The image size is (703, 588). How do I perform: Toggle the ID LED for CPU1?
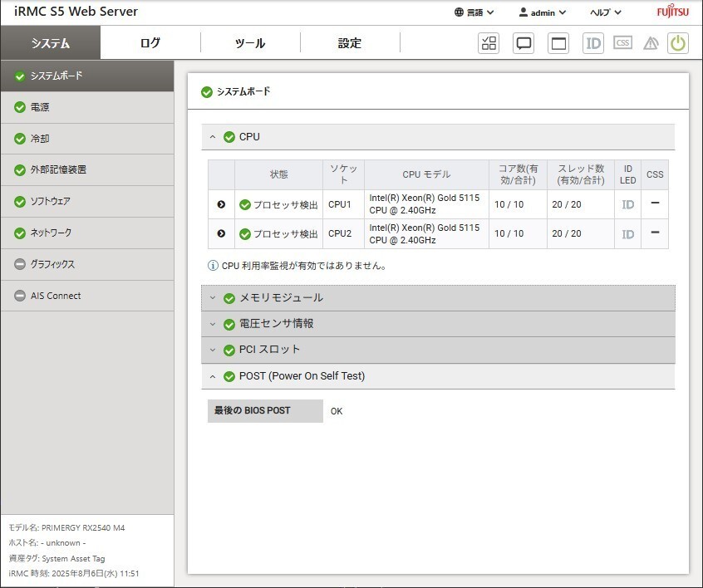(628, 204)
